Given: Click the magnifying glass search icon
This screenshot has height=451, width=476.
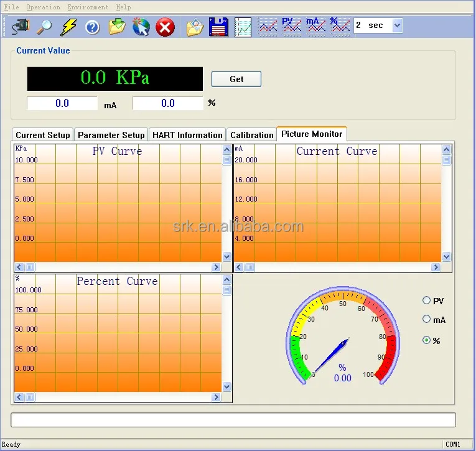Looking at the screenshot, I should point(44,27).
